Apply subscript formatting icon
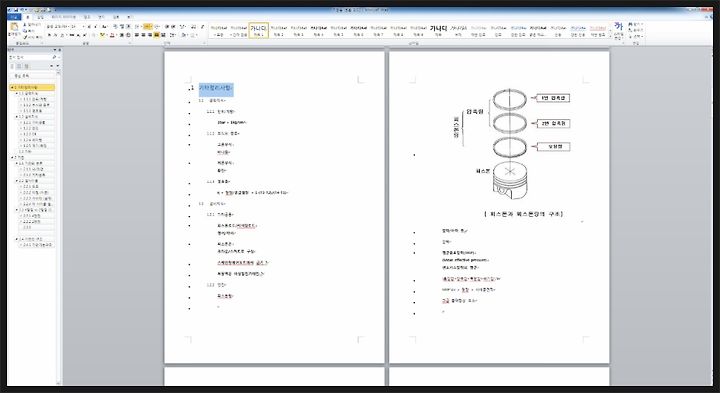 click(x=78, y=35)
